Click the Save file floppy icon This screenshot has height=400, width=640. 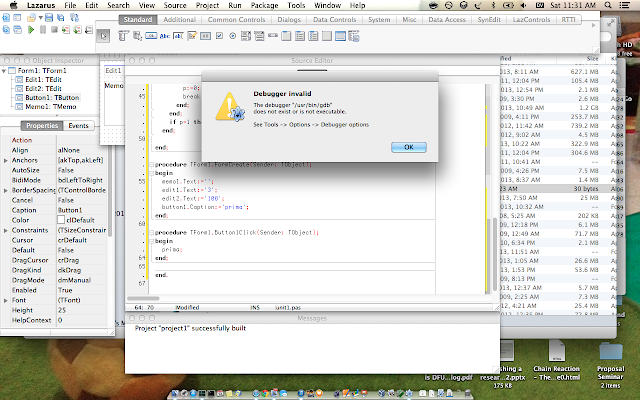click(x=49, y=18)
